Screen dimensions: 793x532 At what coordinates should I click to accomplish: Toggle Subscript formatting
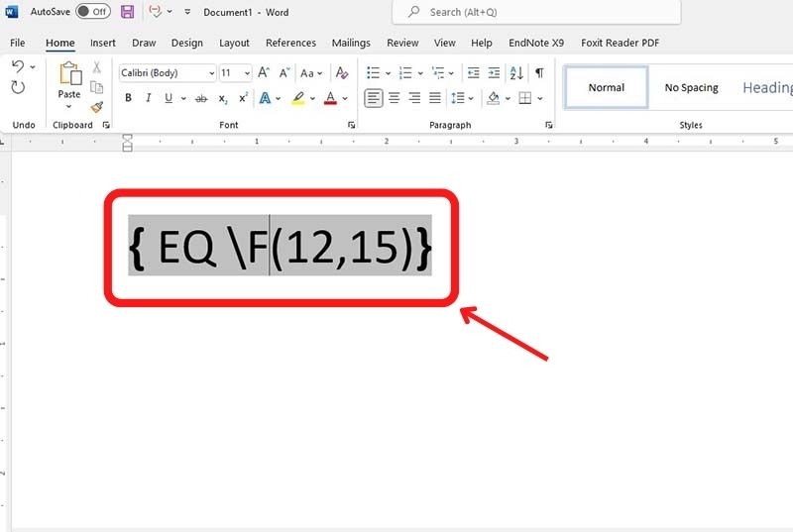tap(223, 98)
